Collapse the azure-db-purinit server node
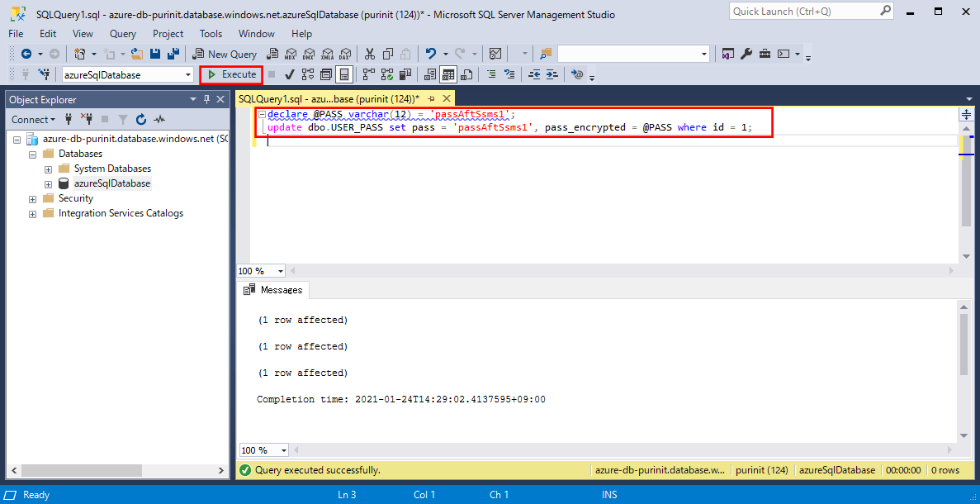 coord(17,139)
